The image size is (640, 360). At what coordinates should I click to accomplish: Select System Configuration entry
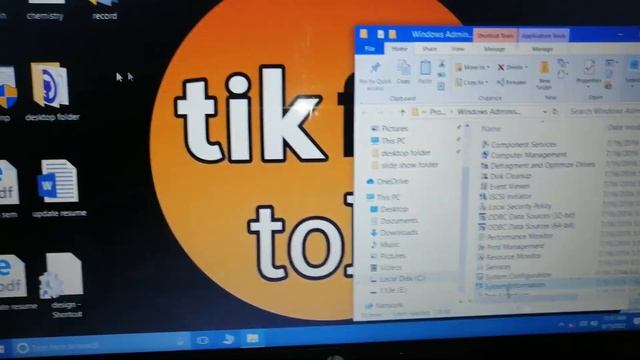coord(514,276)
